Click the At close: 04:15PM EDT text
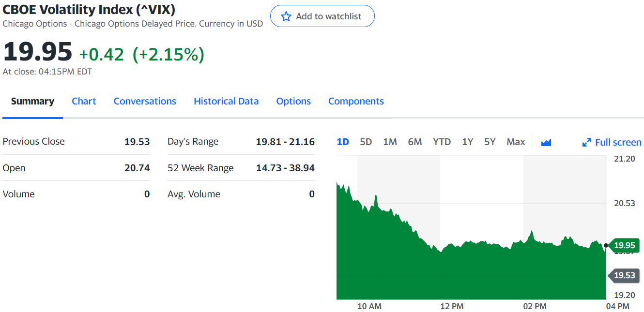The height and width of the screenshot is (312, 644). pyautogui.click(x=47, y=72)
